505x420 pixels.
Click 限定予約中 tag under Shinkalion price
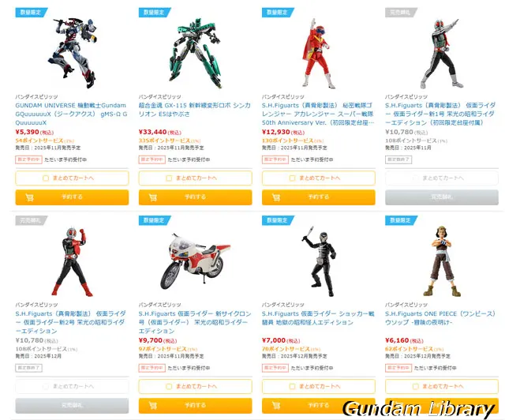click(x=152, y=159)
